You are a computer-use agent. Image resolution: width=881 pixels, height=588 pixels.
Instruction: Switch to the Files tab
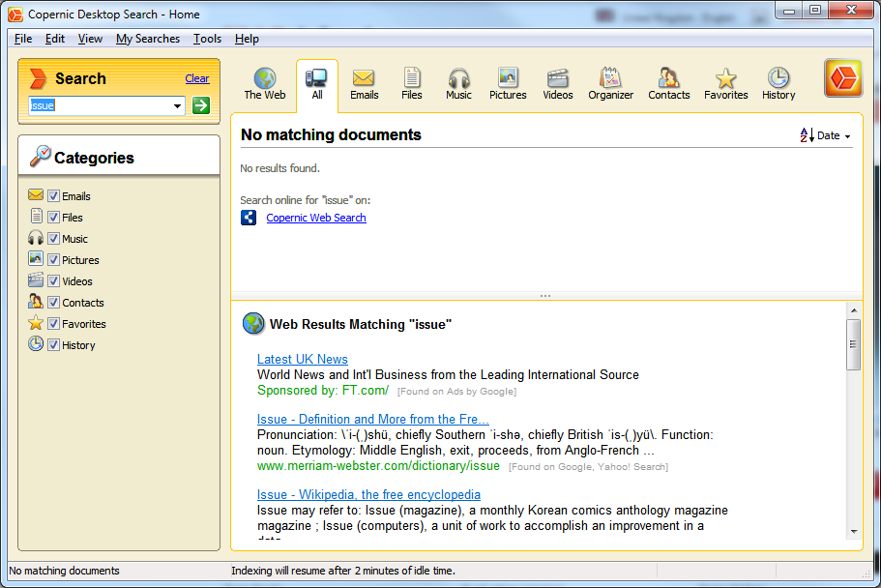tap(411, 84)
